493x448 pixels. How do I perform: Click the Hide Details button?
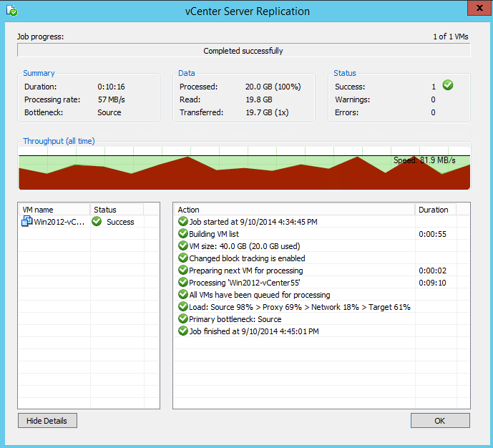coord(47,421)
